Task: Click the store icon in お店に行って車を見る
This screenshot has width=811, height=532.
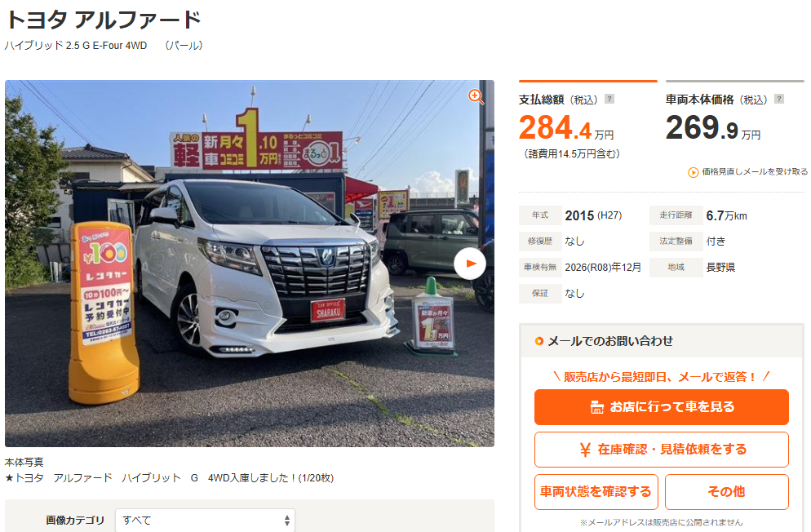Action: (x=597, y=407)
